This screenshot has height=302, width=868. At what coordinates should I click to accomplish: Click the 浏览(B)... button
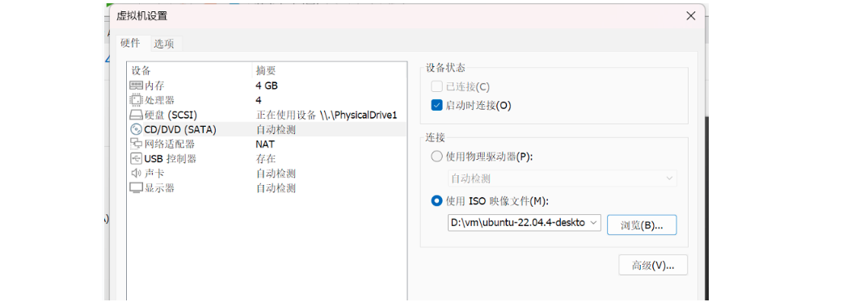coord(642,225)
